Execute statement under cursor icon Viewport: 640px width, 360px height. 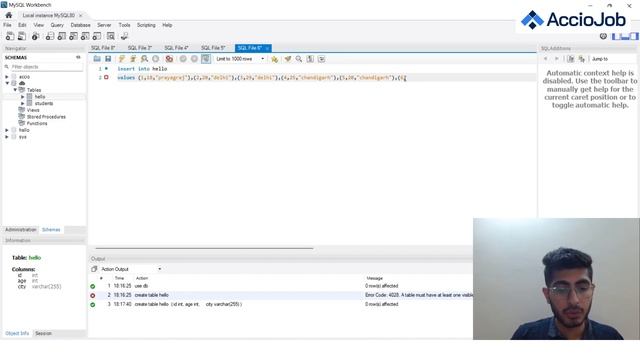[x=133, y=59]
